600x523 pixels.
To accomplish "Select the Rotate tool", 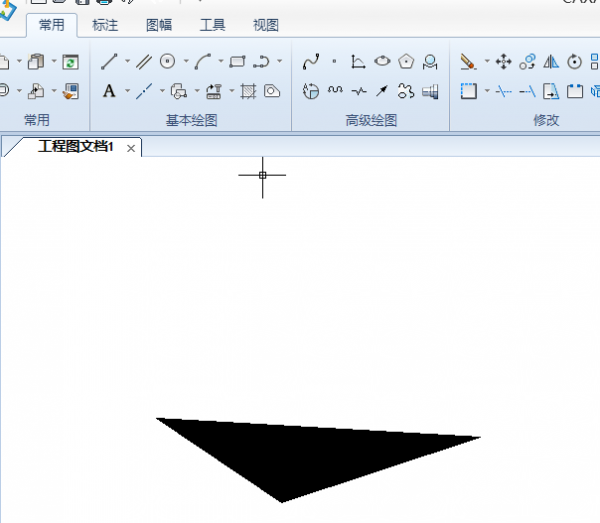I will click(575, 62).
